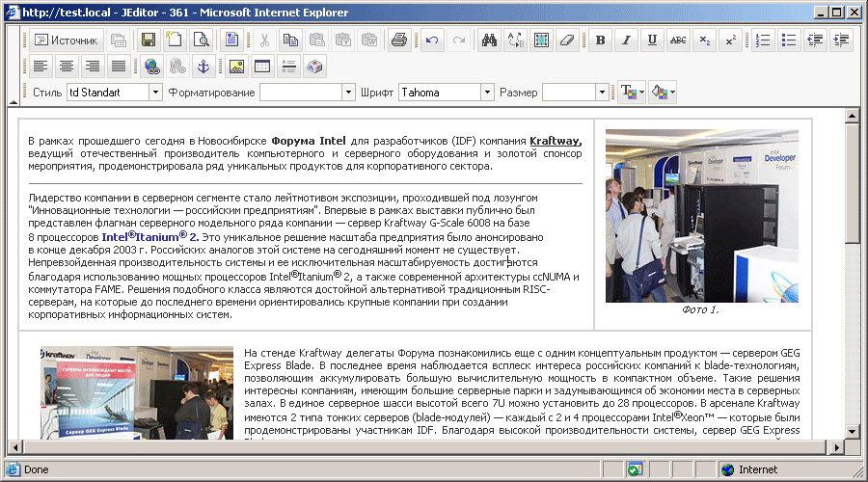Click the grayed Unlink icon
Screen dimensions: 868x482
177,67
